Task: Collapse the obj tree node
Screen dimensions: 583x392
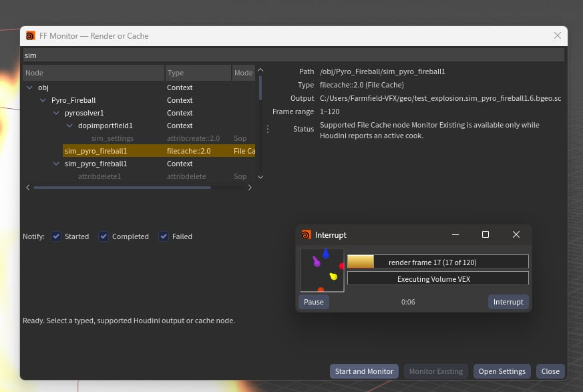Action: [29, 87]
